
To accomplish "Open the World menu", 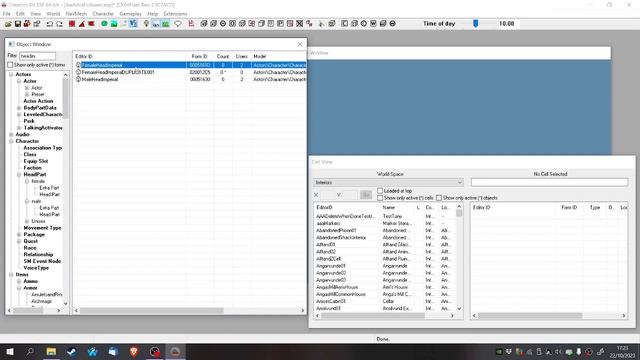I will (53, 14).
